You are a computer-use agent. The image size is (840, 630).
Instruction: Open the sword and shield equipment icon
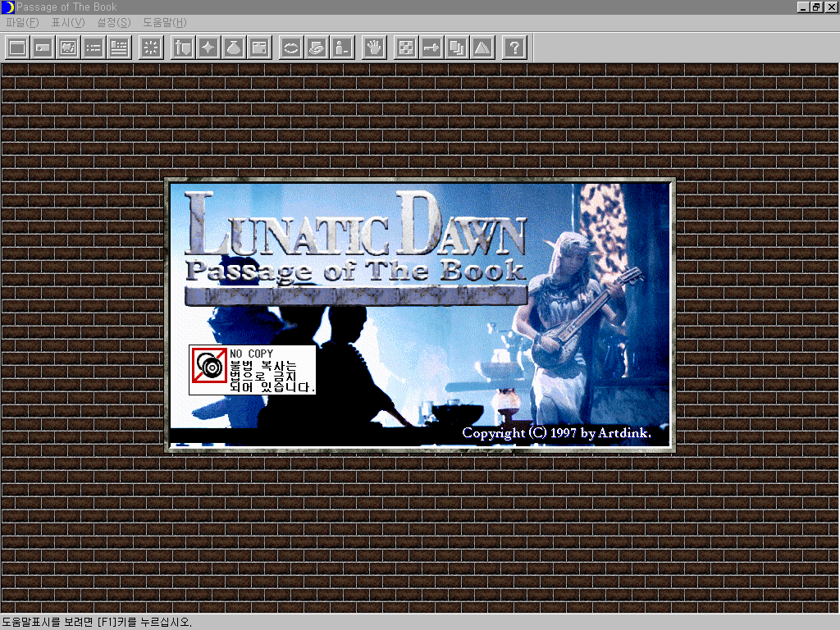[x=183, y=48]
